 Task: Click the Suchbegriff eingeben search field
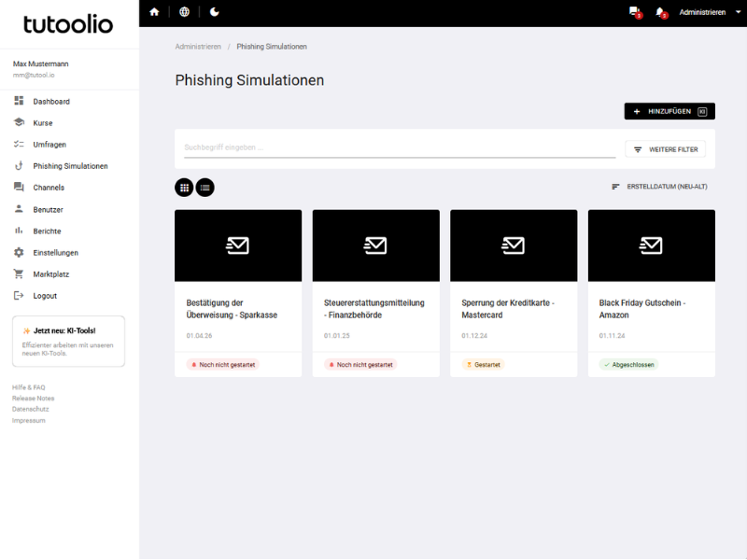click(x=400, y=147)
